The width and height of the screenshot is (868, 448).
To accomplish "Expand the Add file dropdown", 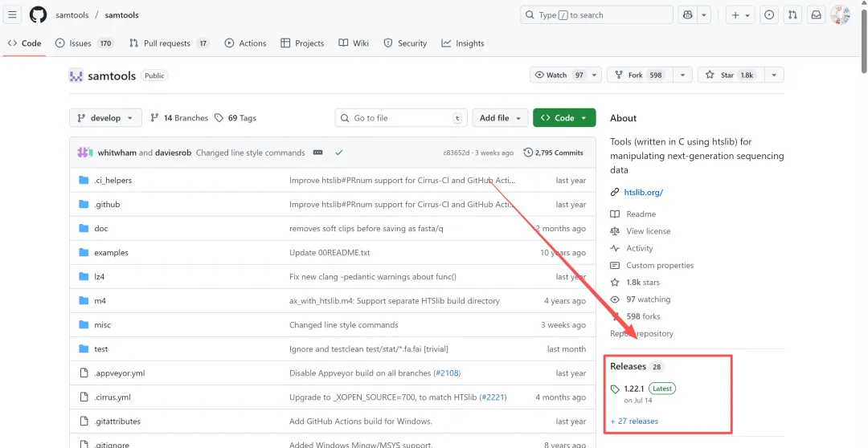I will click(x=500, y=118).
